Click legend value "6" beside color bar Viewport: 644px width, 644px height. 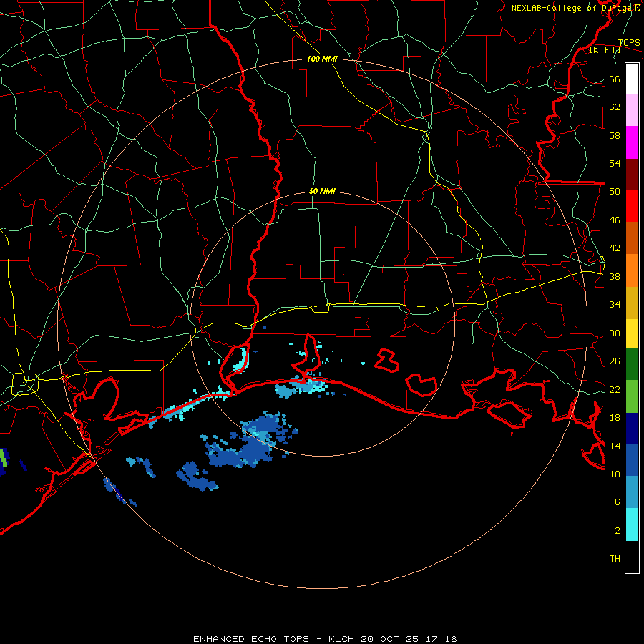618,502
